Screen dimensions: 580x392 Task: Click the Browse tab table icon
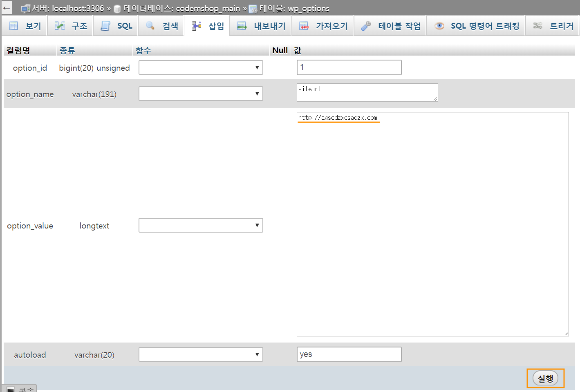(13, 26)
